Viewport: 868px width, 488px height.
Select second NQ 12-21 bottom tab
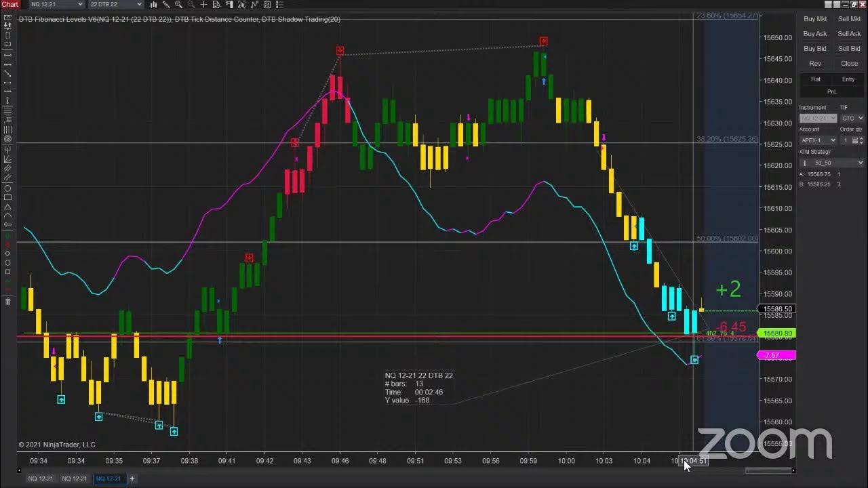pos(75,479)
